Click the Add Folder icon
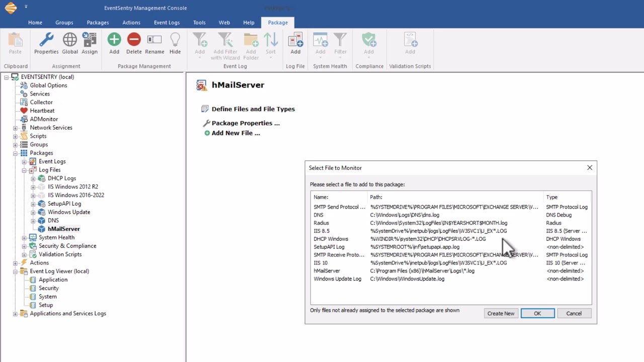The width and height of the screenshot is (644, 362). (251, 40)
